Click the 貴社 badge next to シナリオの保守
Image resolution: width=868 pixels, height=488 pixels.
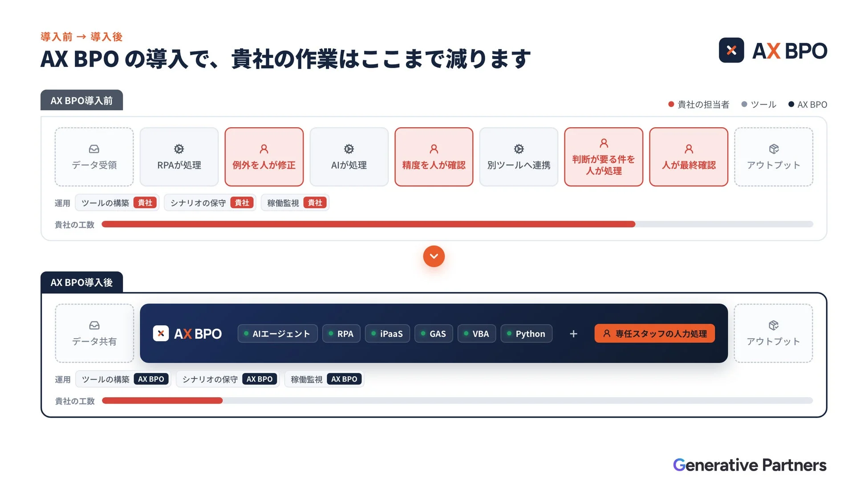242,202
